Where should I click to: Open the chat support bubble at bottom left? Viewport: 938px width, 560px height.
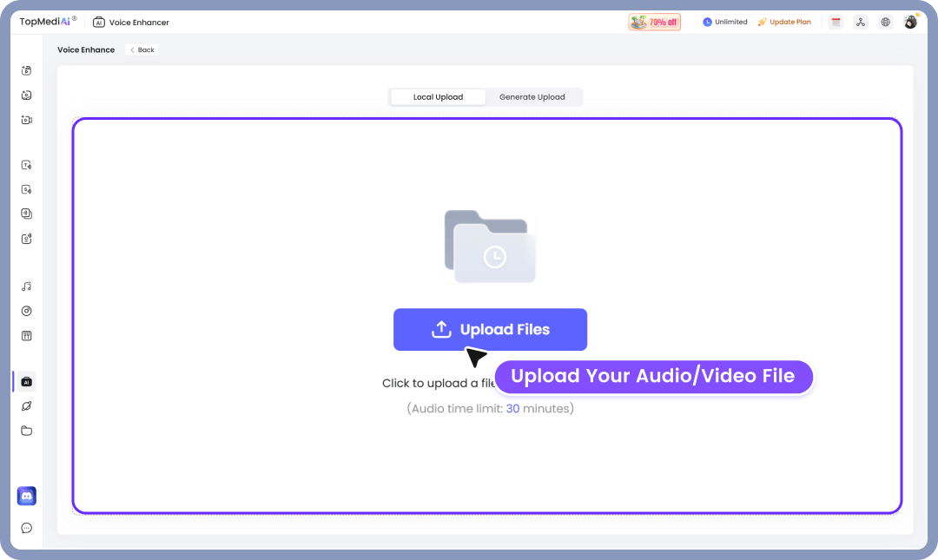26,528
